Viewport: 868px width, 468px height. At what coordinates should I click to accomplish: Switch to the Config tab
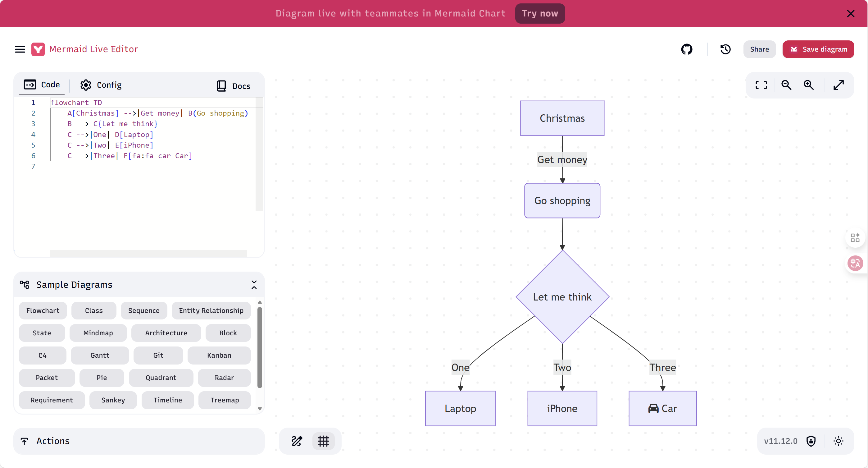[101, 85]
